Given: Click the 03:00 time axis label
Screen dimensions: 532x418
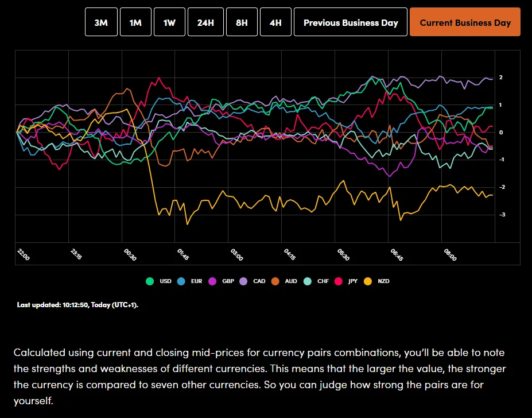Looking at the screenshot, I should [x=236, y=254].
